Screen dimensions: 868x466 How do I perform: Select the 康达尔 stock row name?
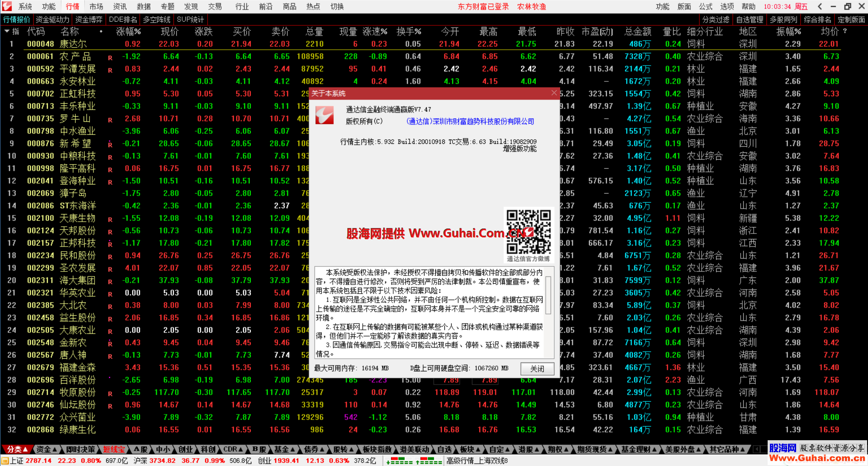click(73, 44)
